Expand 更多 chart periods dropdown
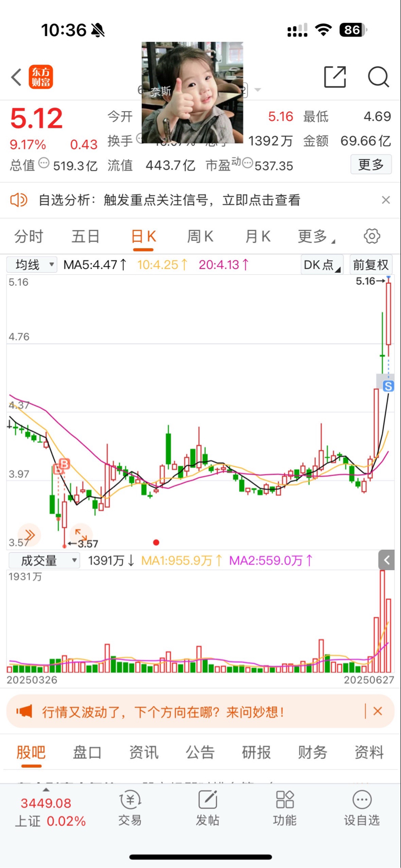This screenshot has width=401, height=868. 315,236
